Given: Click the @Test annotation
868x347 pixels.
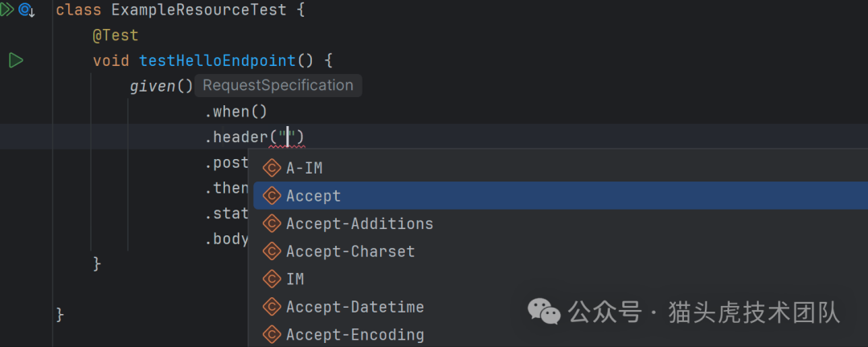Looking at the screenshot, I should click(115, 35).
